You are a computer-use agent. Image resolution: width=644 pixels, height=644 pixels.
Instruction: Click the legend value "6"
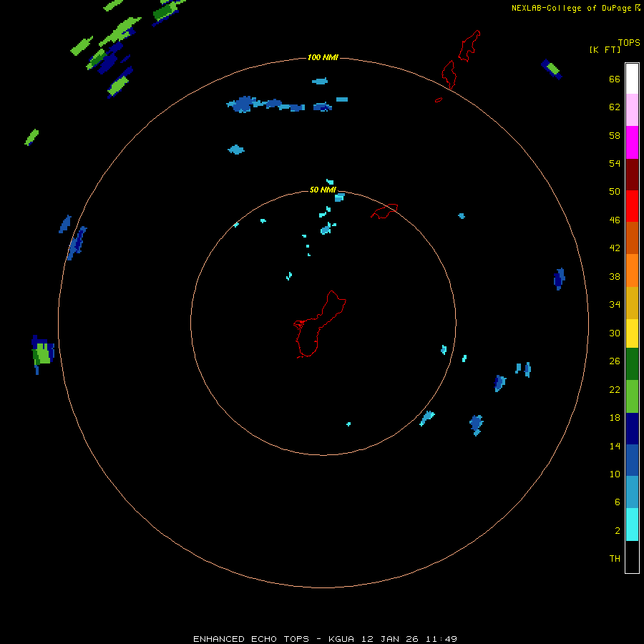pyautogui.click(x=618, y=502)
